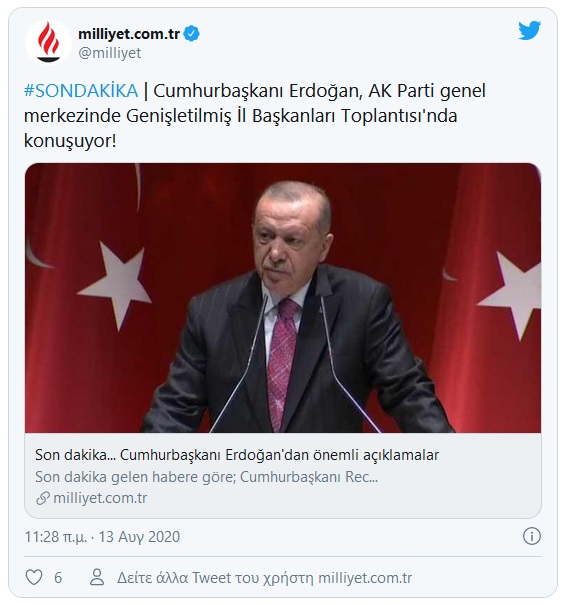Click the person profile icon
Image resolution: width=572 pixels, height=605 pixels.
[97, 577]
